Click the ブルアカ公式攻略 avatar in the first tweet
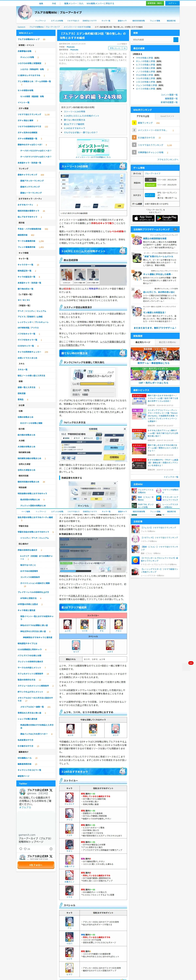 tap(22, 792)
